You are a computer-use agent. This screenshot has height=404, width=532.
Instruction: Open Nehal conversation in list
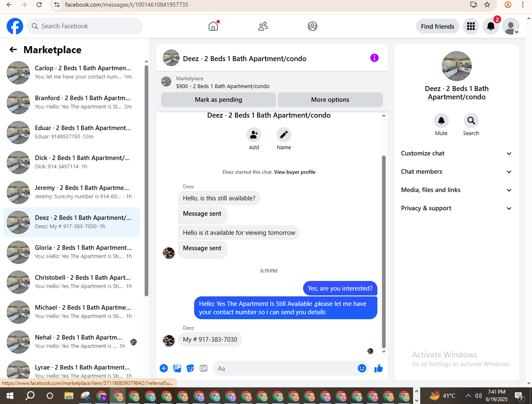(x=71, y=342)
